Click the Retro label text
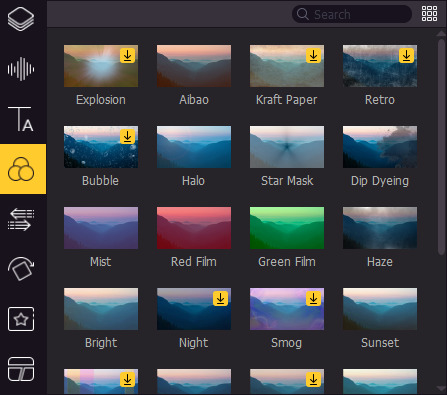The height and width of the screenshot is (395, 447). coord(380,100)
